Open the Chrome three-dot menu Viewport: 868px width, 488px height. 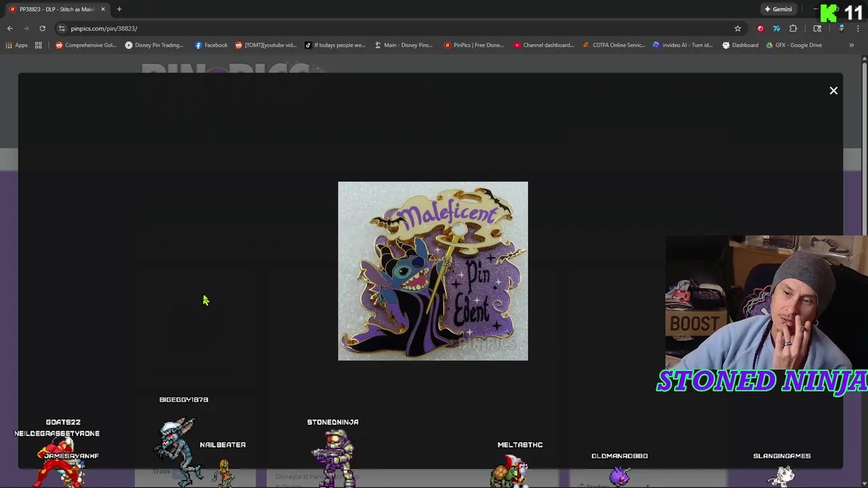pyautogui.click(x=858, y=28)
